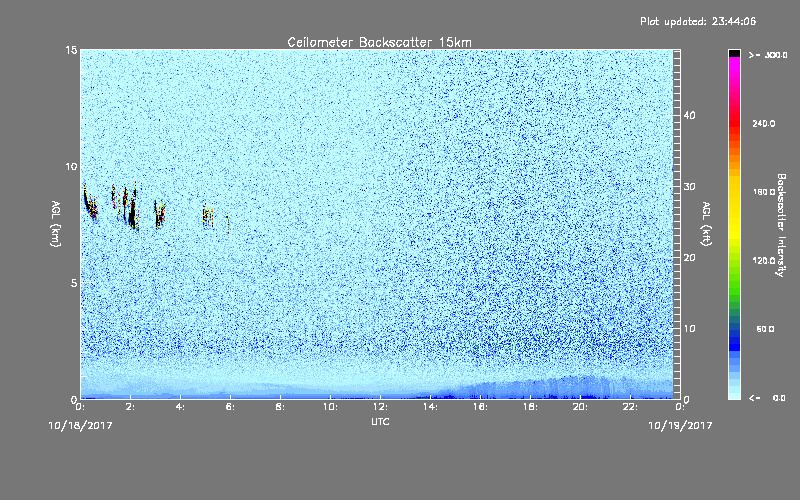Click the 120.0 colorbar label
This screenshot has height=500, width=800.
(764, 261)
